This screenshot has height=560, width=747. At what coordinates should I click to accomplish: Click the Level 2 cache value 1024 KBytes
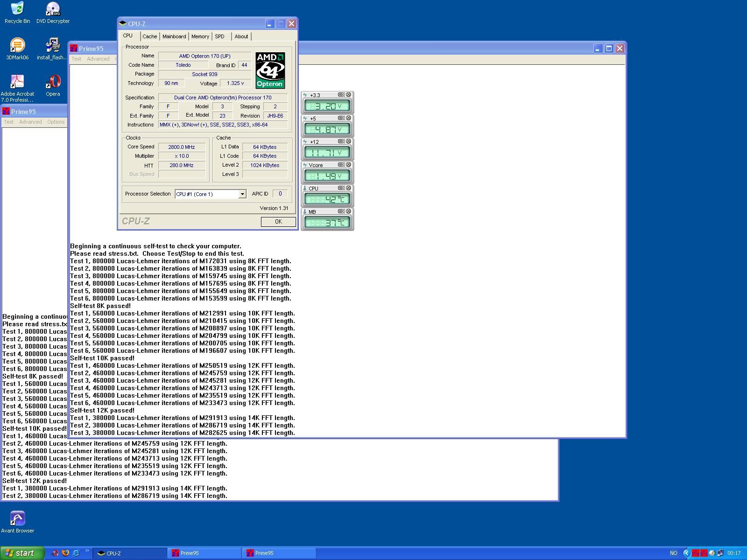[x=265, y=165]
